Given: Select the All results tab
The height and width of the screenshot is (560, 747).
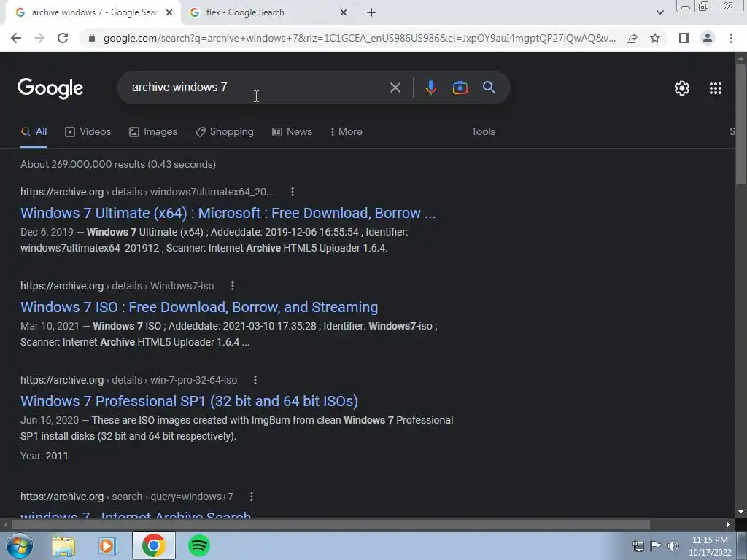Looking at the screenshot, I should (34, 132).
